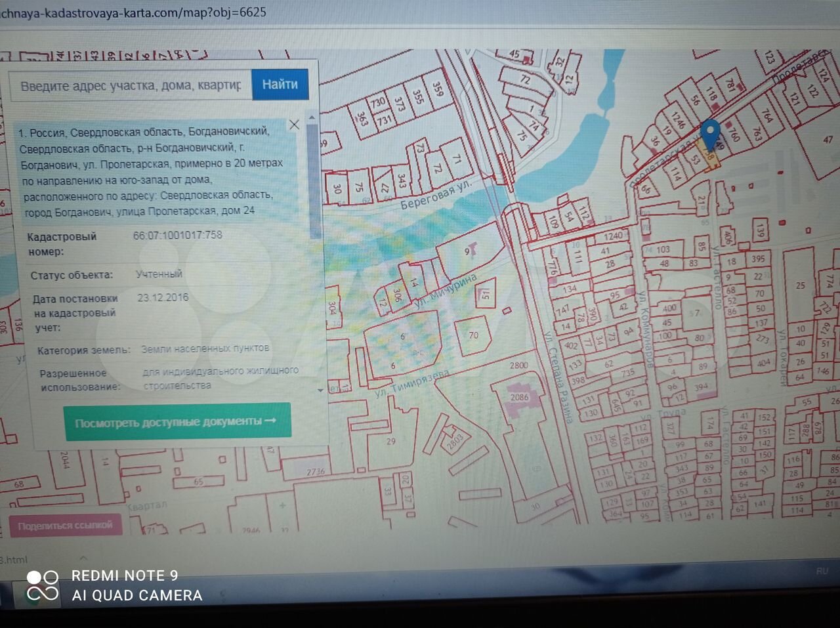Click the status value Учтенный
Screen dimensions: 840x628
tap(159, 274)
